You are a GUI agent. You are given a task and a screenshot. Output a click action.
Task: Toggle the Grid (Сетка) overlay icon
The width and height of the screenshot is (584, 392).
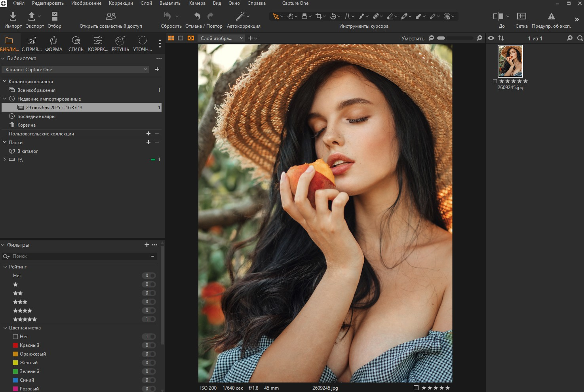(521, 16)
